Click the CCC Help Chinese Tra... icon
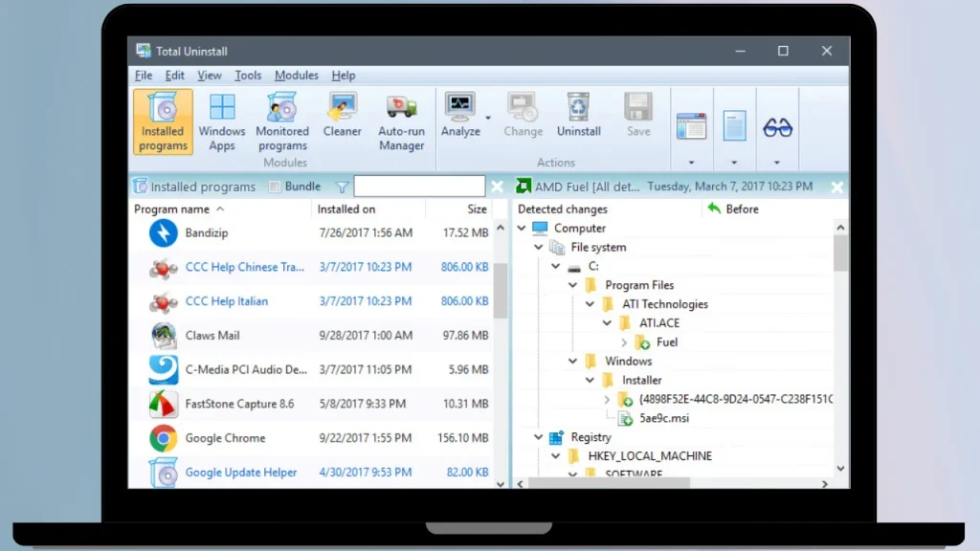Screen dimensions: 980x551 pyautogui.click(x=163, y=268)
